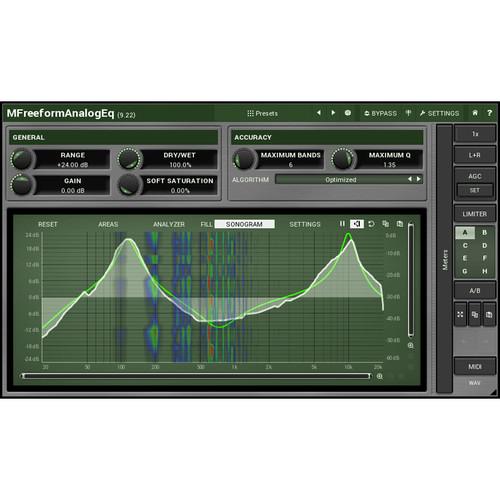Click the ACCURACY panel header
This screenshot has height=500, width=500.
pyautogui.click(x=327, y=137)
